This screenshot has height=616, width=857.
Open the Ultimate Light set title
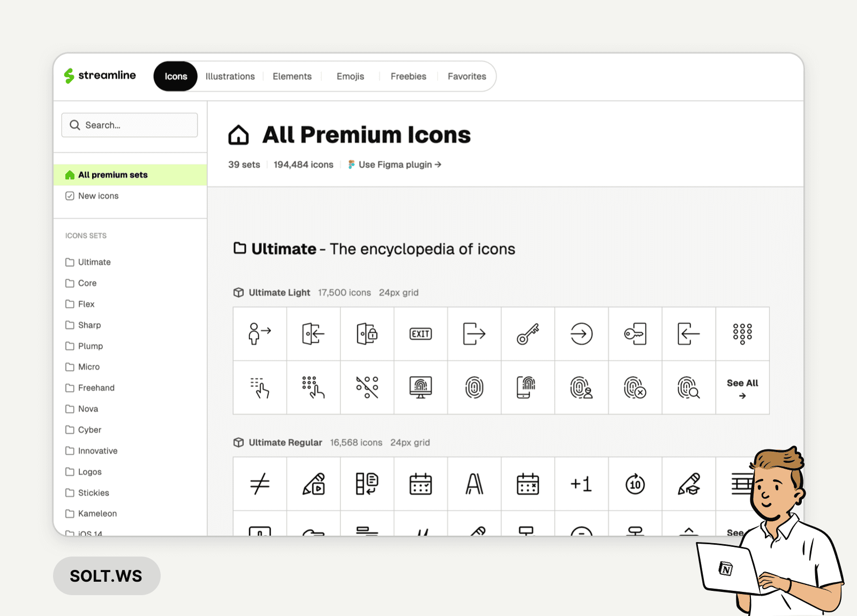pos(280,292)
